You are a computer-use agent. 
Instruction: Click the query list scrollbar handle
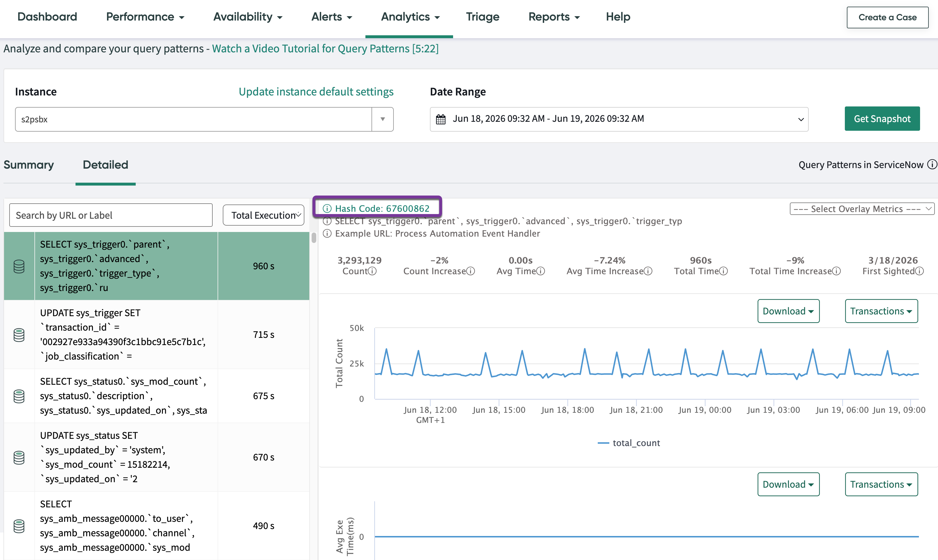click(x=314, y=238)
